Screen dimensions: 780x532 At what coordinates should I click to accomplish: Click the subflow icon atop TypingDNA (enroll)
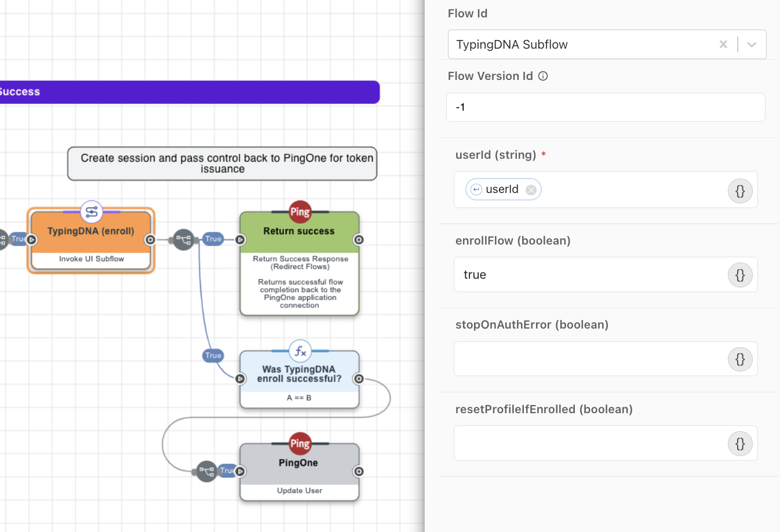coord(92,212)
